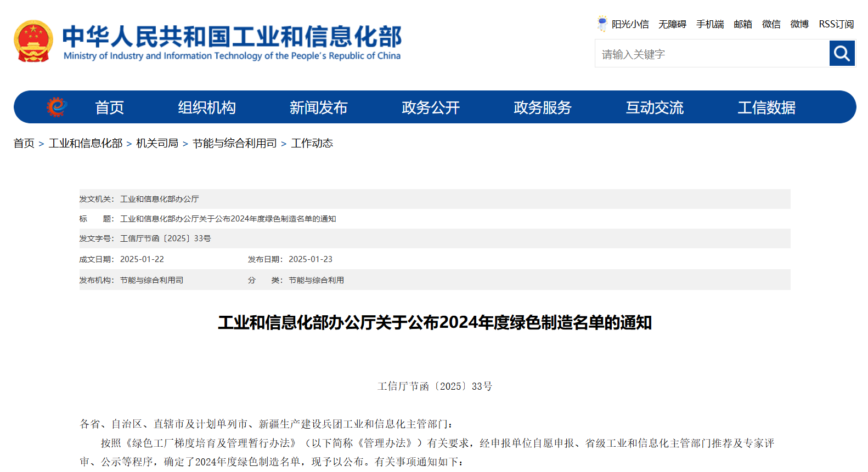Screen dimensions: 868x472
Task: Type in the 请输入关键字 search field
Action: click(x=712, y=54)
